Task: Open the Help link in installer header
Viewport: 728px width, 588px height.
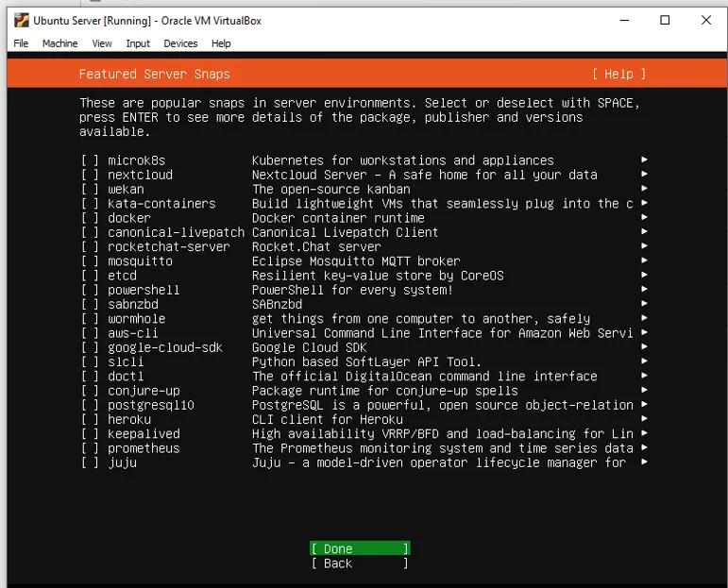Action: tap(618, 74)
